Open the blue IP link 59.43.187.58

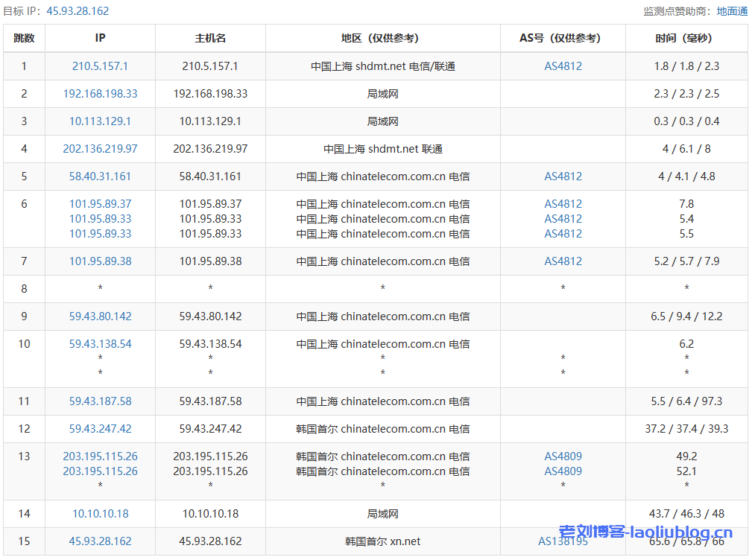[100, 401]
